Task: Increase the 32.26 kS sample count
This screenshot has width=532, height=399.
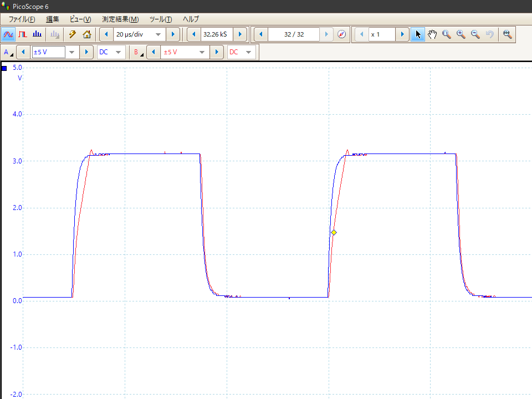Action: click(x=240, y=34)
